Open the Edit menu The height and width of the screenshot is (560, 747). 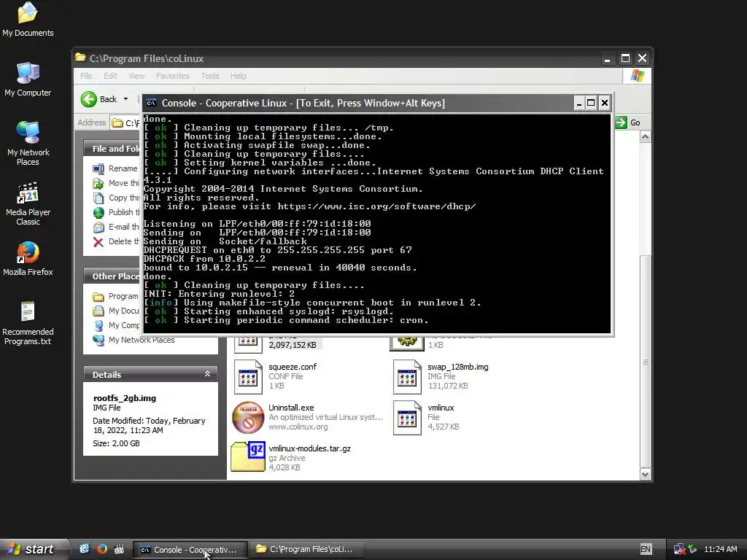pos(110,76)
